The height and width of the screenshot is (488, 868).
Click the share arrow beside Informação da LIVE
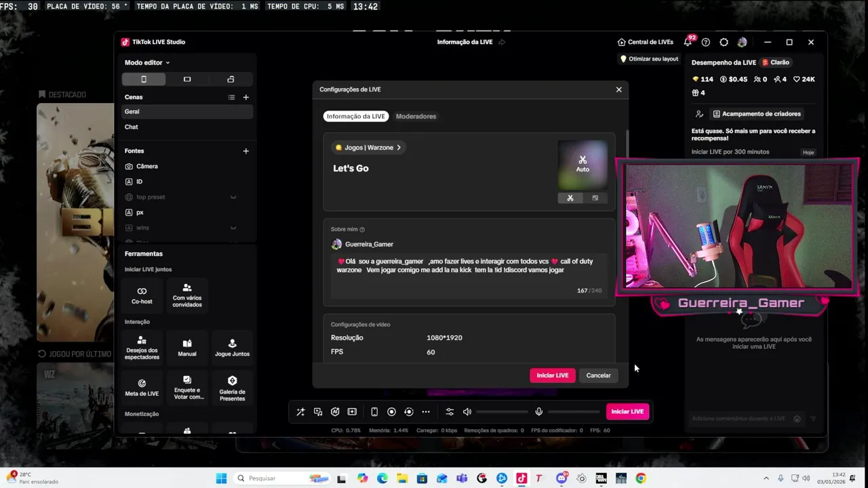pos(502,42)
